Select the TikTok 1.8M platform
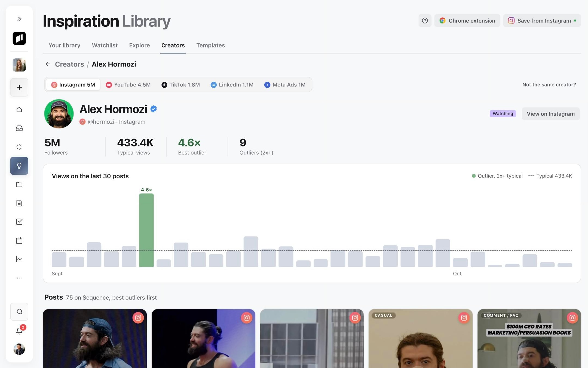588x368 pixels. (x=181, y=85)
